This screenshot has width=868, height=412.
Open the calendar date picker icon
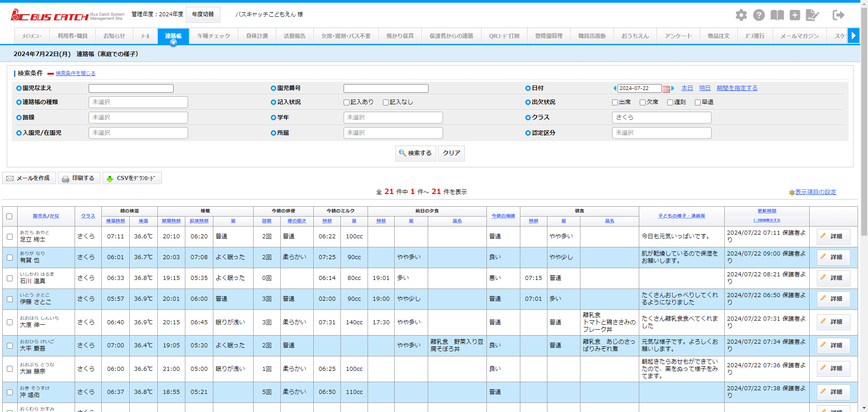pyautogui.click(x=666, y=89)
